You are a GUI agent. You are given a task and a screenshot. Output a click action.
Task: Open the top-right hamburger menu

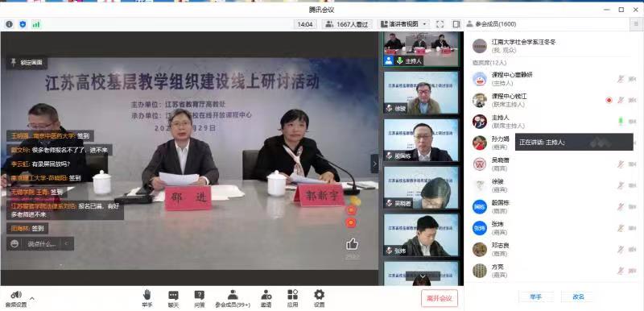636,24
